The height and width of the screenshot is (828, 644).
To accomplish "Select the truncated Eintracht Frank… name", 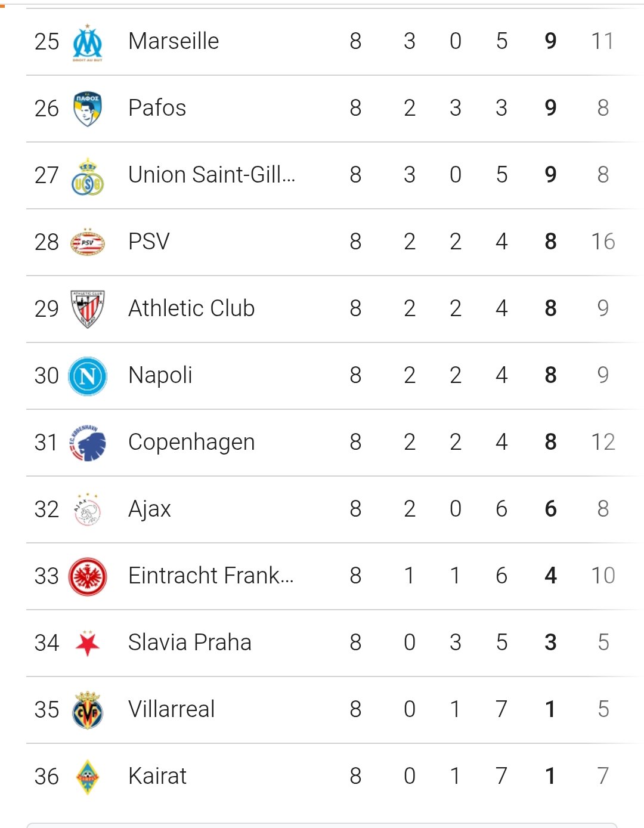I will (x=211, y=576).
